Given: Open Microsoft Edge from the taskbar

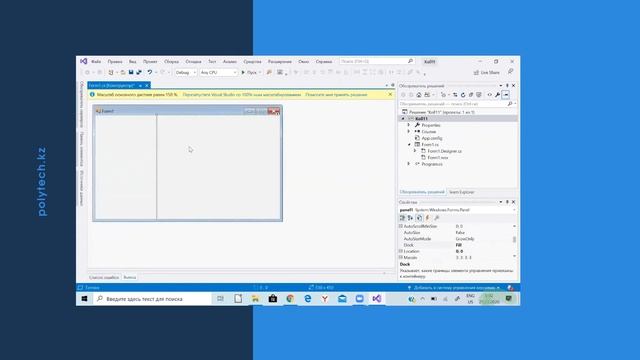Looking at the screenshot, I should [x=307, y=299].
